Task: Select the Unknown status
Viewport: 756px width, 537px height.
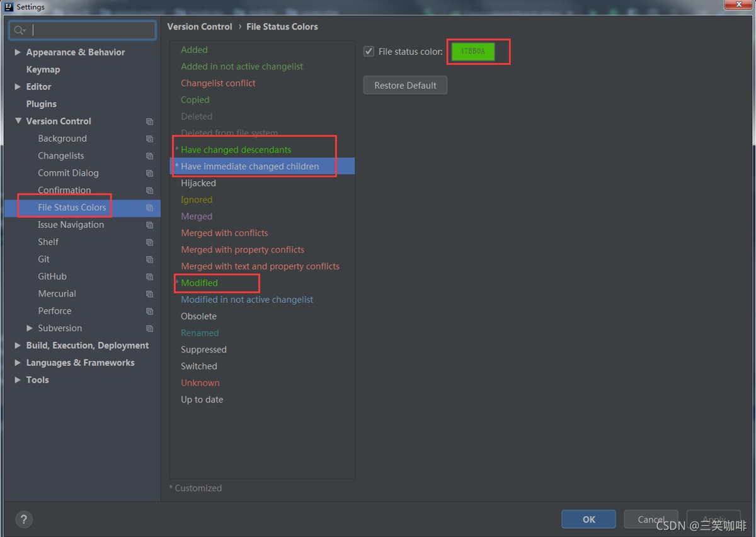Action: [200, 383]
